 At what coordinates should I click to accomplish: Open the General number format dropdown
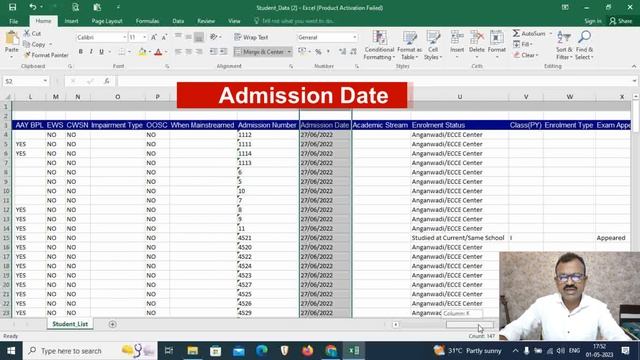355,37
